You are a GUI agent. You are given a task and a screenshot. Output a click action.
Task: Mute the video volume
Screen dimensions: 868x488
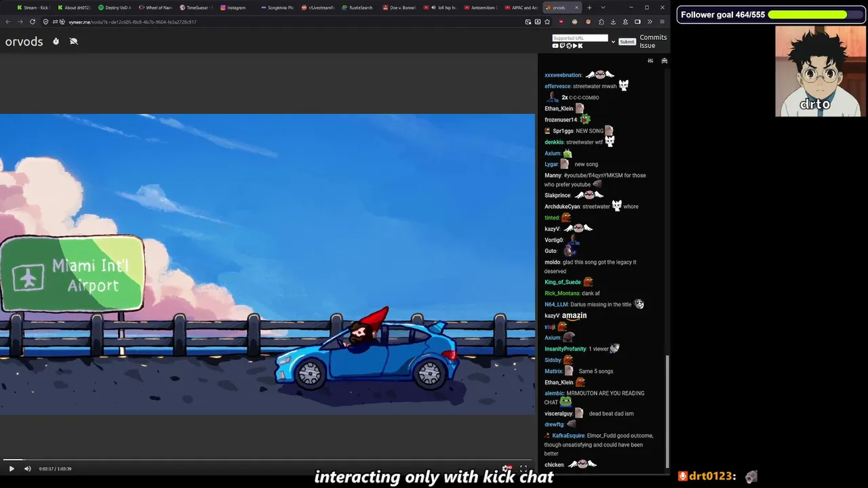point(28,468)
